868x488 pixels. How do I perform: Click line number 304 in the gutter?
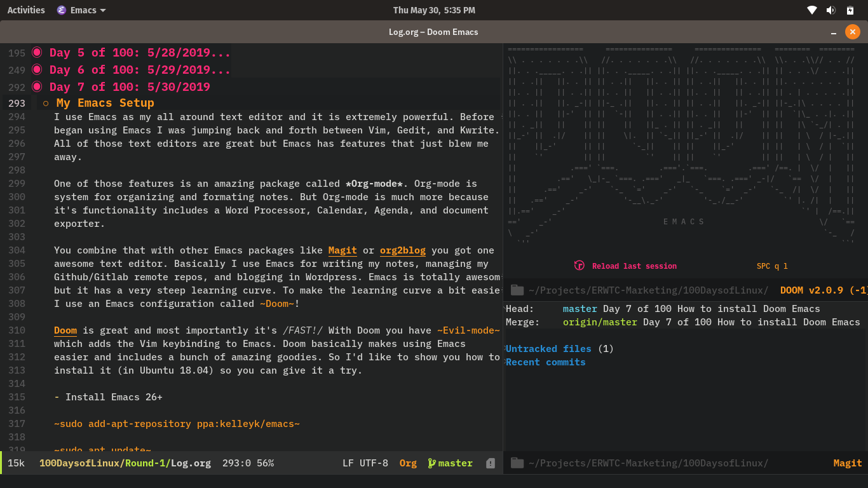click(17, 250)
